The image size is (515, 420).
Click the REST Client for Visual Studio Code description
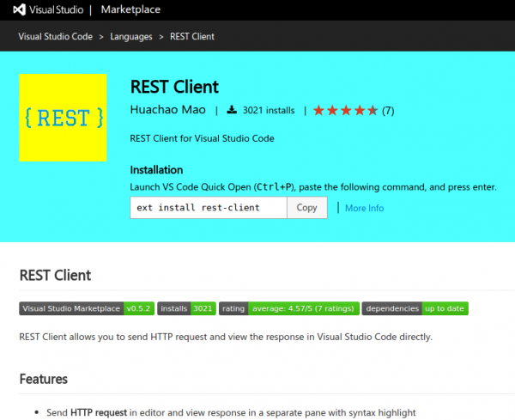click(x=202, y=138)
